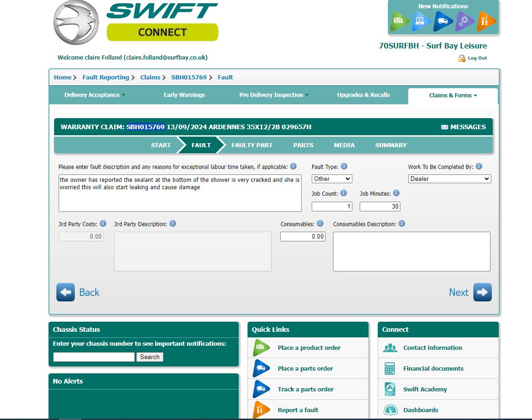Open the Track a parts order link
532x420 pixels.
(x=305, y=389)
